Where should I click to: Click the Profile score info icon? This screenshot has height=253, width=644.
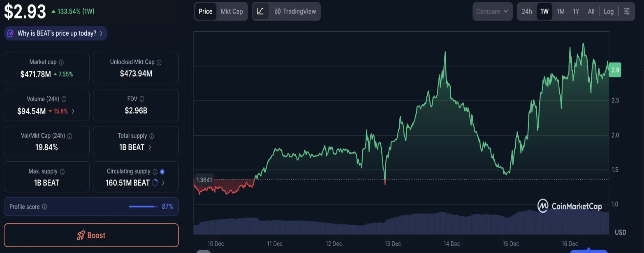(x=44, y=207)
